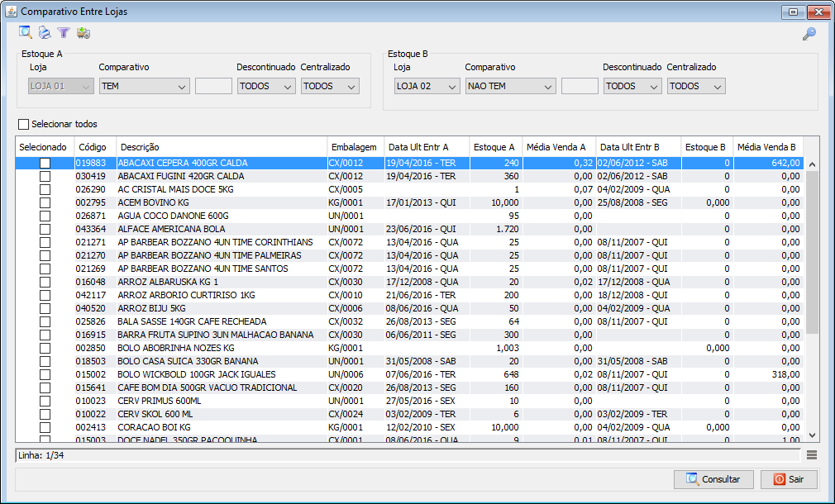Click BARRA FRUTA SUPINO 3UN MALHACAO BANANA
The width and height of the screenshot is (835, 504).
tap(216, 335)
